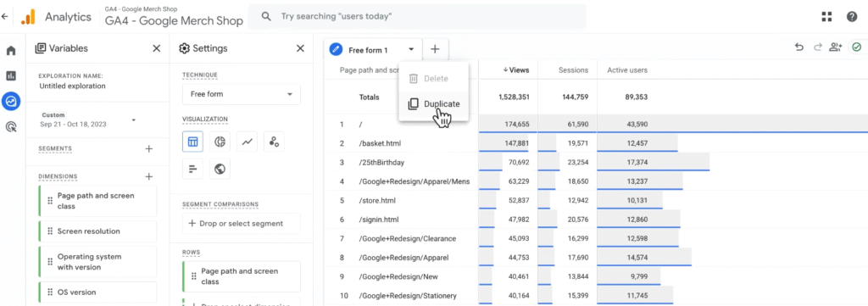Click Page path and screen class in Rows
The width and height of the screenshot is (868, 306).
pyautogui.click(x=242, y=276)
